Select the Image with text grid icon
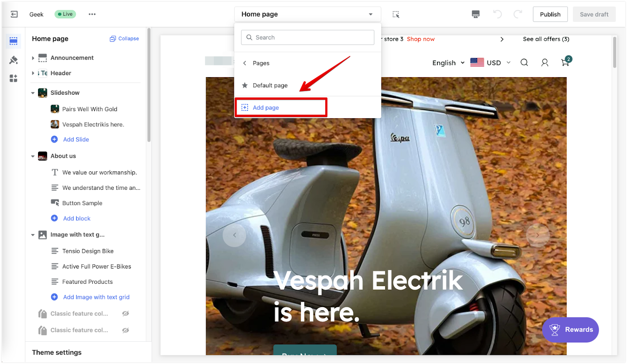The width and height of the screenshot is (627, 364). (x=42, y=235)
